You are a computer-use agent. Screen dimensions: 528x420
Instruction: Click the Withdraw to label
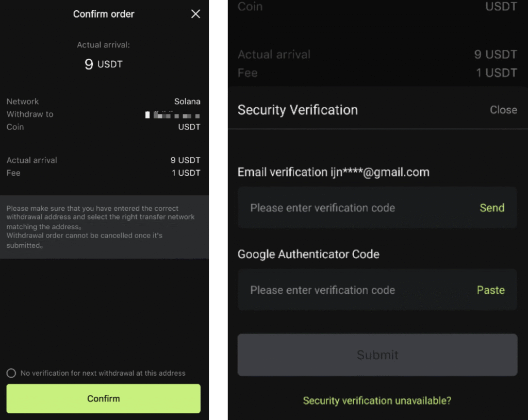[30, 114]
